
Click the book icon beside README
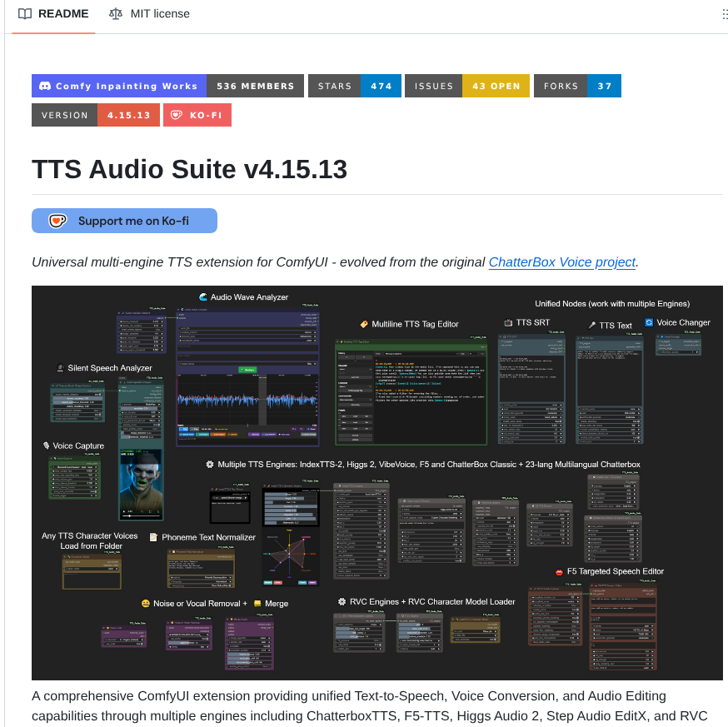click(x=27, y=14)
